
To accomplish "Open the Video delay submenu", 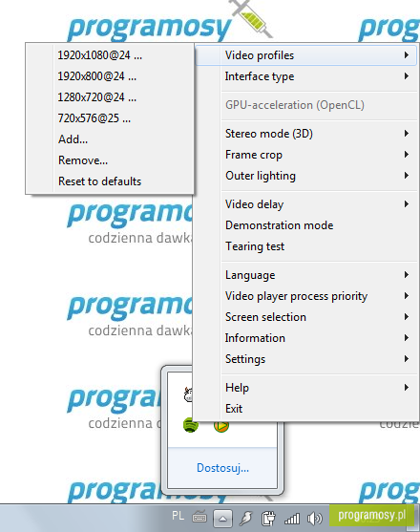I will pyautogui.click(x=306, y=204).
